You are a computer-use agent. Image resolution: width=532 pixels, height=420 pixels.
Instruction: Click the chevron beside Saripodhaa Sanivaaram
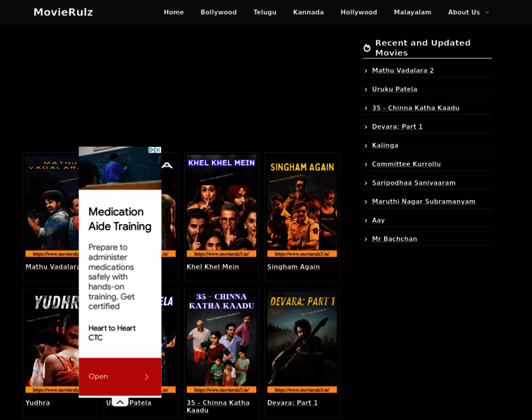point(365,183)
